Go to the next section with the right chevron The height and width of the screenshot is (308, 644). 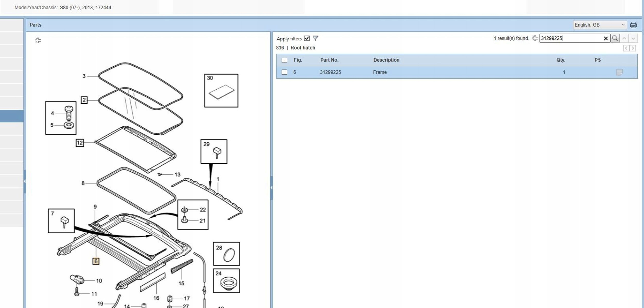tap(632, 48)
